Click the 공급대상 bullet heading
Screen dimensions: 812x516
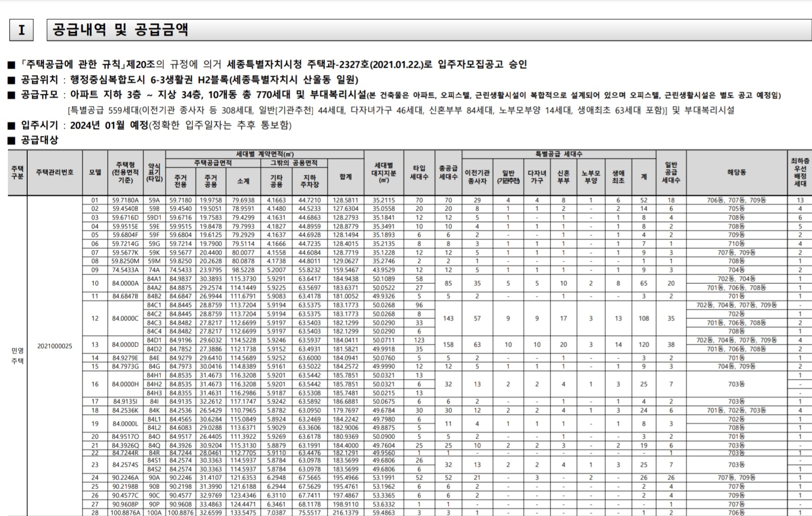click(x=33, y=140)
